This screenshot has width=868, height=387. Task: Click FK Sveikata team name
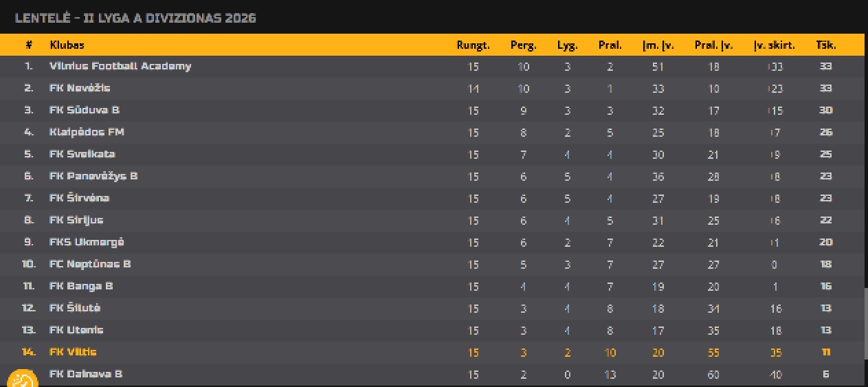[82, 154]
